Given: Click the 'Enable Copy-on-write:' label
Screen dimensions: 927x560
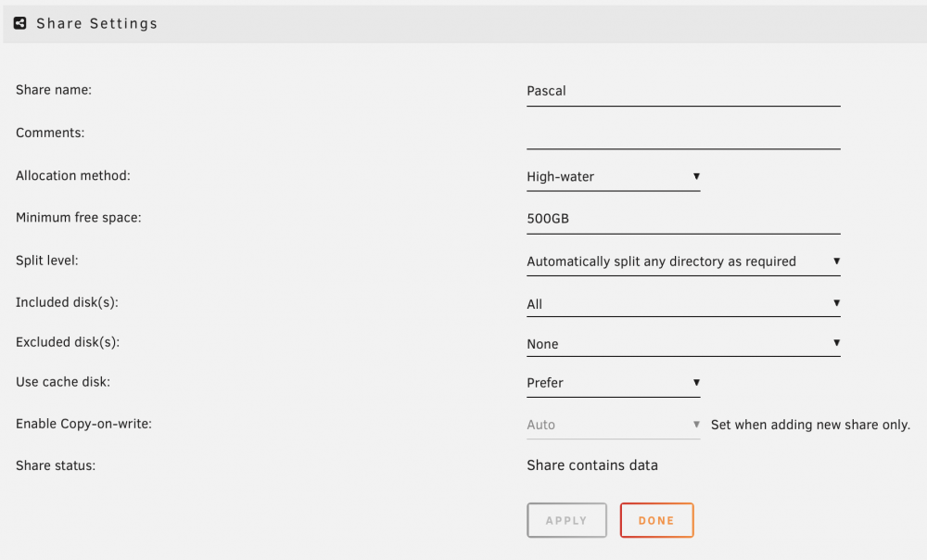Looking at the screenshot, I should [x=83, y=424].
